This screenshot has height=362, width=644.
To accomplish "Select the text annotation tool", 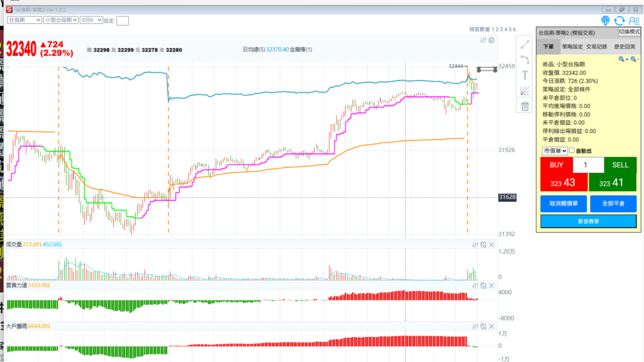I will (525, 75).
